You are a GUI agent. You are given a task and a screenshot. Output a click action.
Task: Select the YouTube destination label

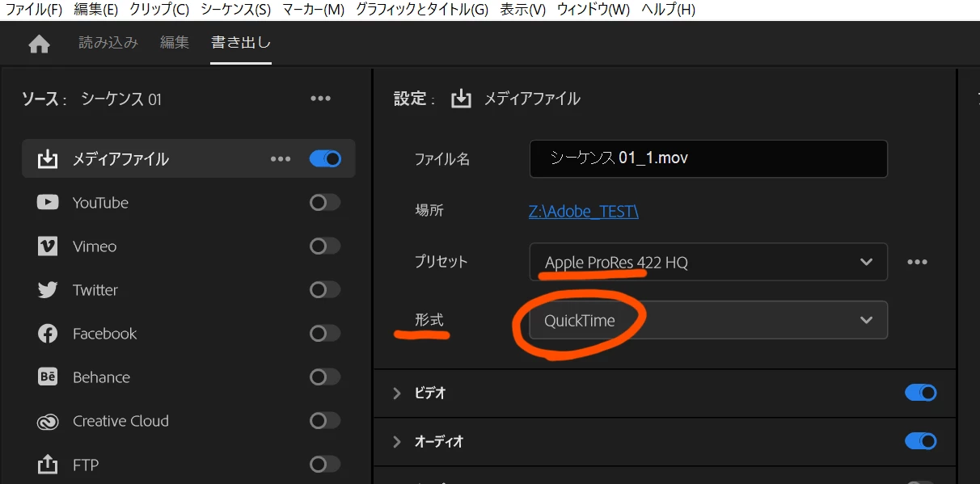[x=100, y=203]
